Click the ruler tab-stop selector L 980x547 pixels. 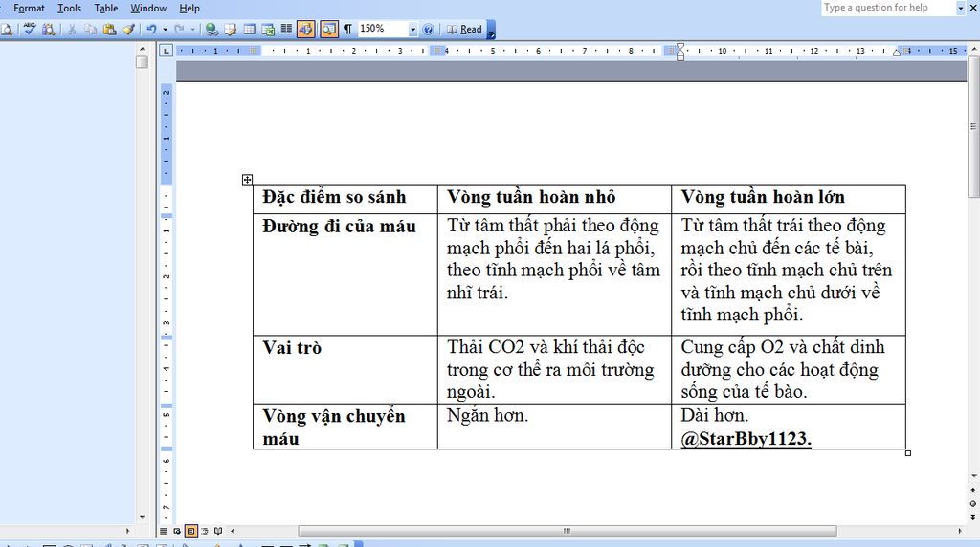click(x=166, y=50)
